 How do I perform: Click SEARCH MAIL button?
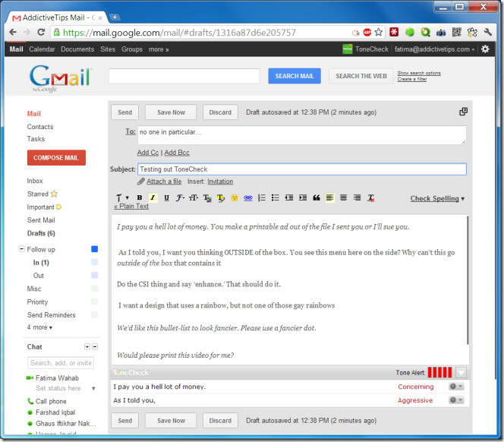pos(295,76)
